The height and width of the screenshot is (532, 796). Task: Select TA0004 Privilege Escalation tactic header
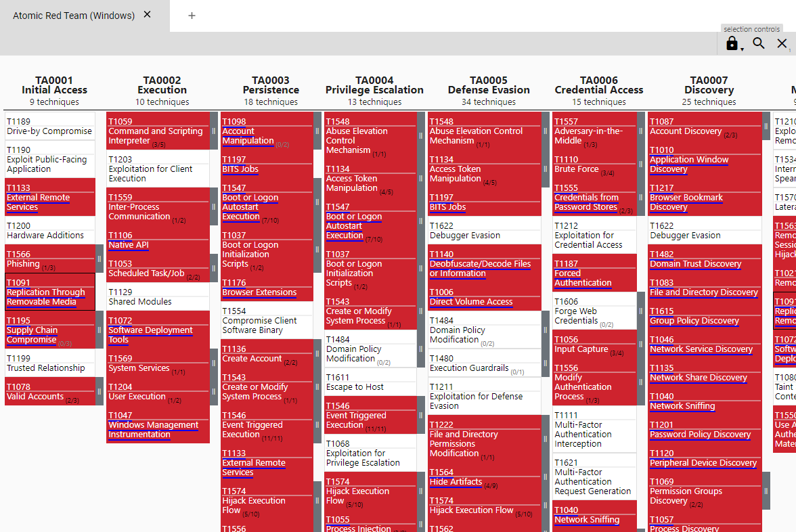374,85
